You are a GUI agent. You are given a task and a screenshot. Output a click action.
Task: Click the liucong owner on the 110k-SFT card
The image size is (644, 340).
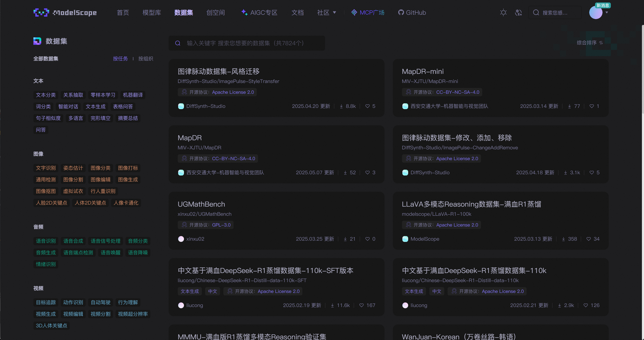pyautogui.click(x=195, y=305)
